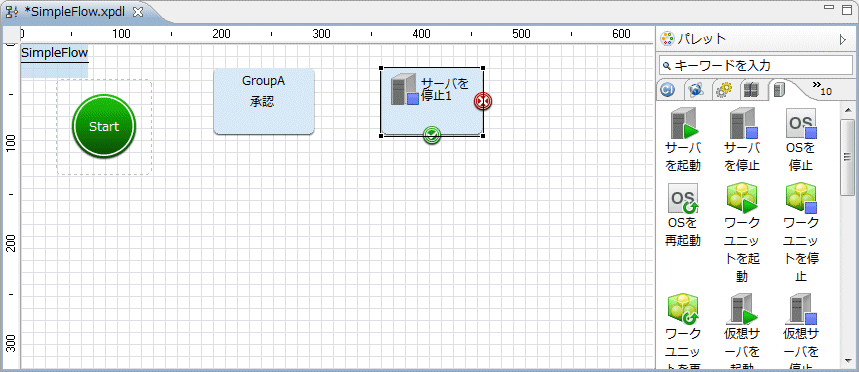The width and height of the screenshot is (859, 372).
Task: Open the gears palette tab
Action: [724, 90]
